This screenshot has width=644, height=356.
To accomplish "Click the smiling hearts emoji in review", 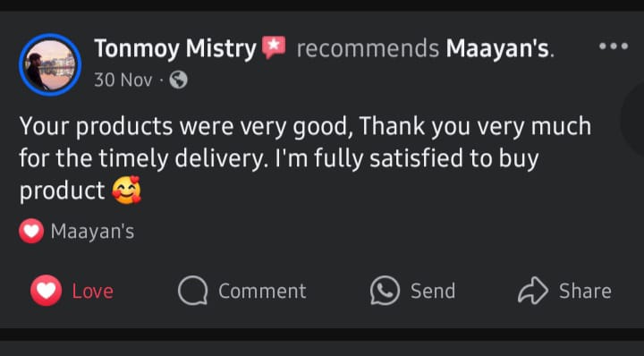I will pos(126,191).
